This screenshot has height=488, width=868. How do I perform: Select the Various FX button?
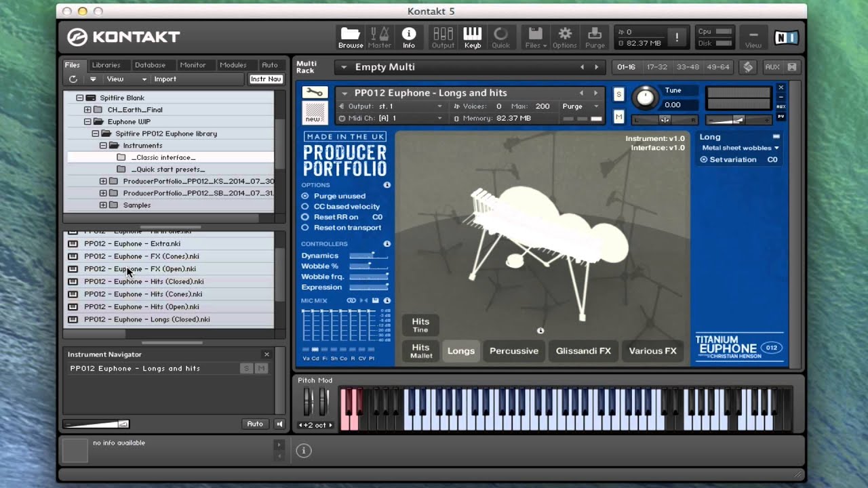(x=652, y=351)
